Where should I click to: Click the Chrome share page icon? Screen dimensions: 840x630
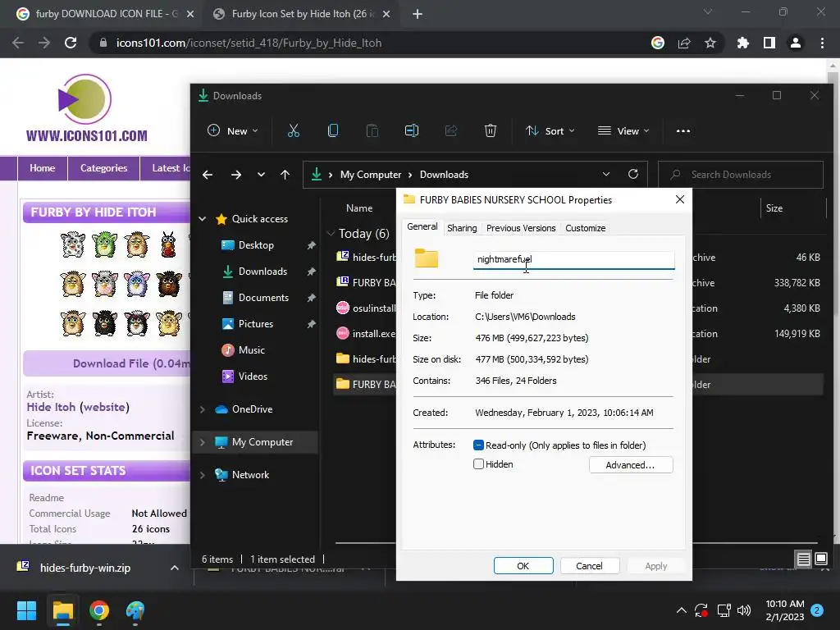[684, 43]
